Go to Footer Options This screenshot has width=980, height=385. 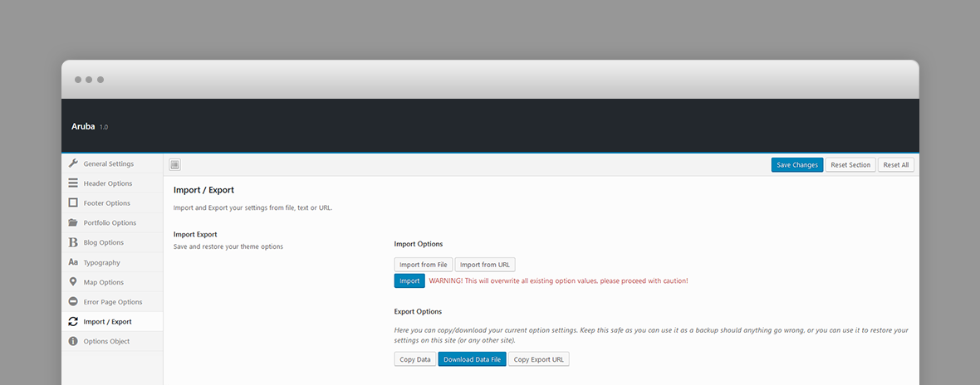112,202
